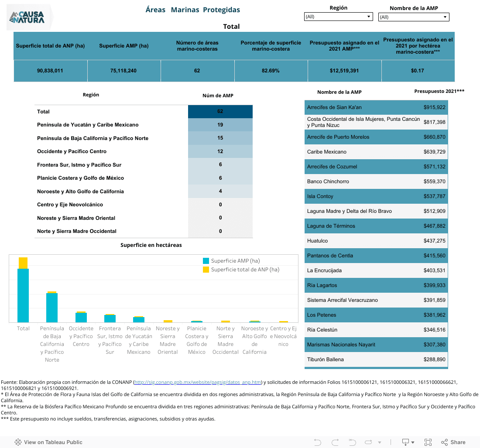Click the Tableau logo icon in footer

click(18, 442)
